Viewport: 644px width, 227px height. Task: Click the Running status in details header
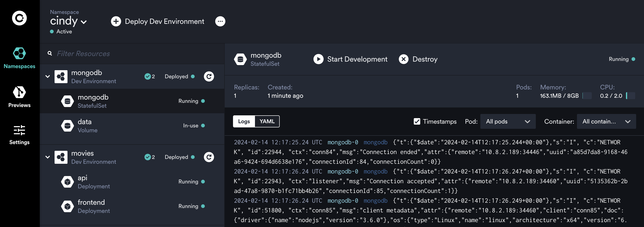622,59
